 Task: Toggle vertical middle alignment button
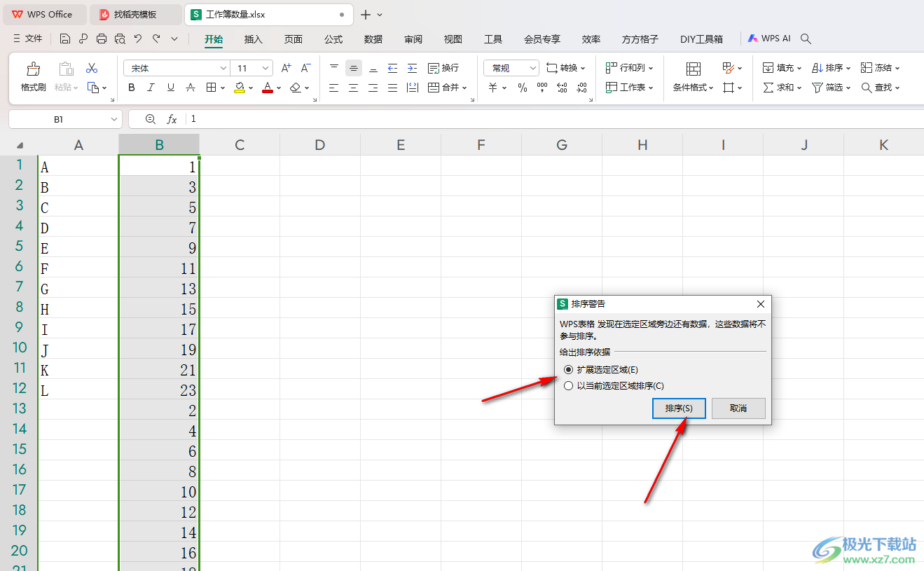(x=354, y=68)
